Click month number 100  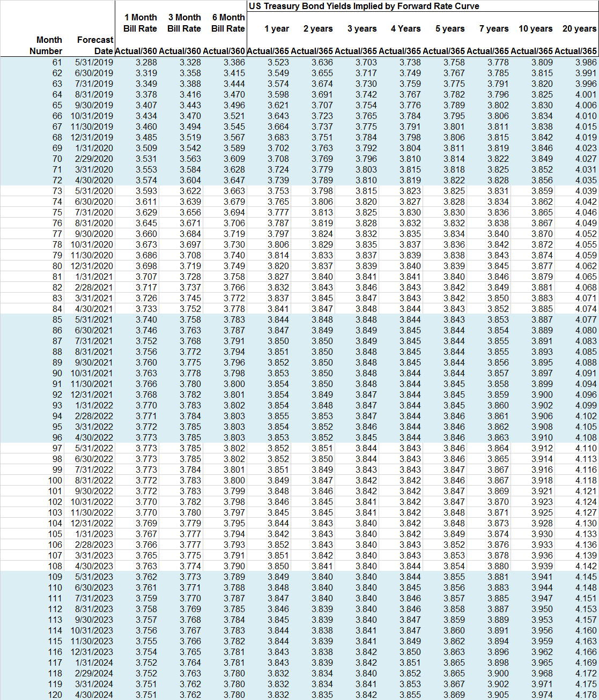[55, 480]
